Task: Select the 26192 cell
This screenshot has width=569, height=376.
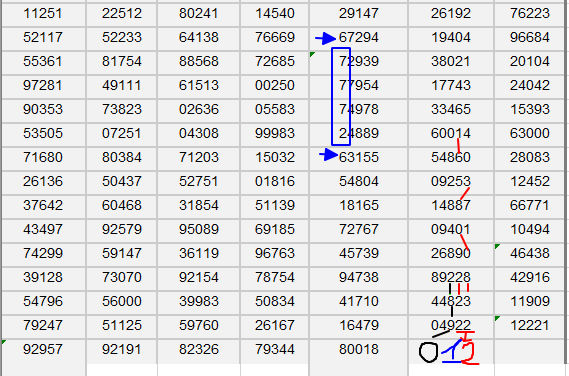Action: tap(451, 14)
